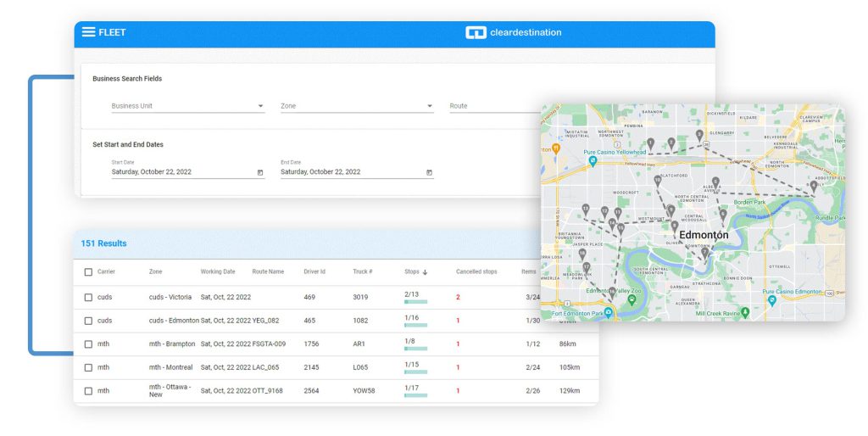Image resolution: width=868 pixels, height=436 pixels.
Task: Open the Start Date calendar picker icon
Action: pyautogui.click(x=260, y=172)
